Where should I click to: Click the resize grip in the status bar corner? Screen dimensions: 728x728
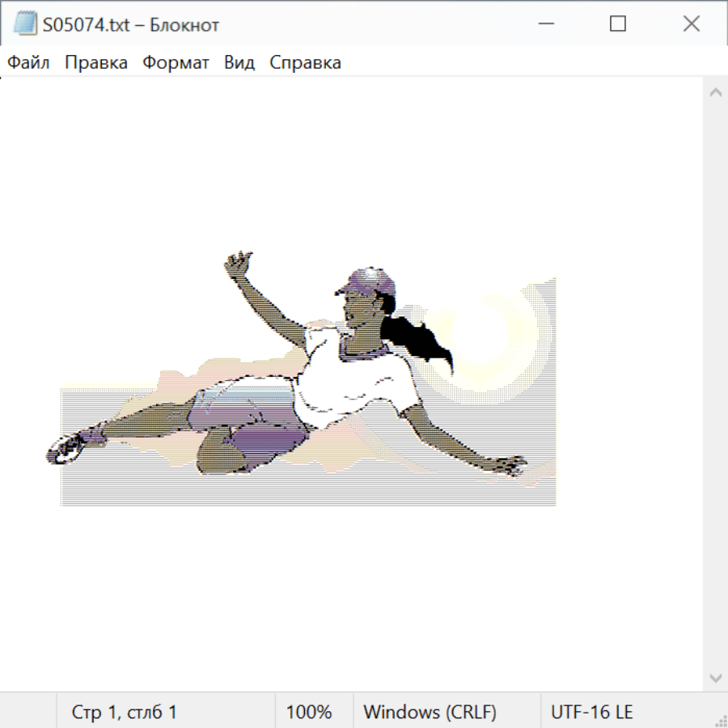720,720
